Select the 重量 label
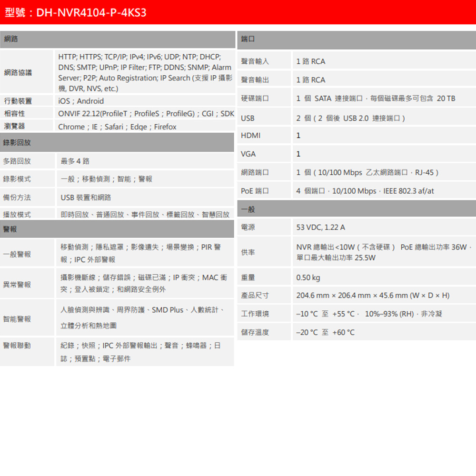 click(x=248, y=278)
